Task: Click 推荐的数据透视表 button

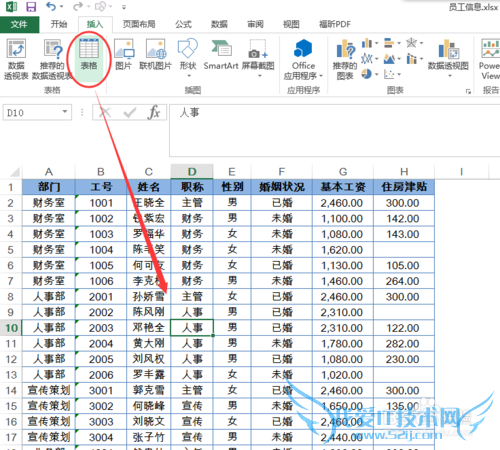Action: tap(52, 59)
